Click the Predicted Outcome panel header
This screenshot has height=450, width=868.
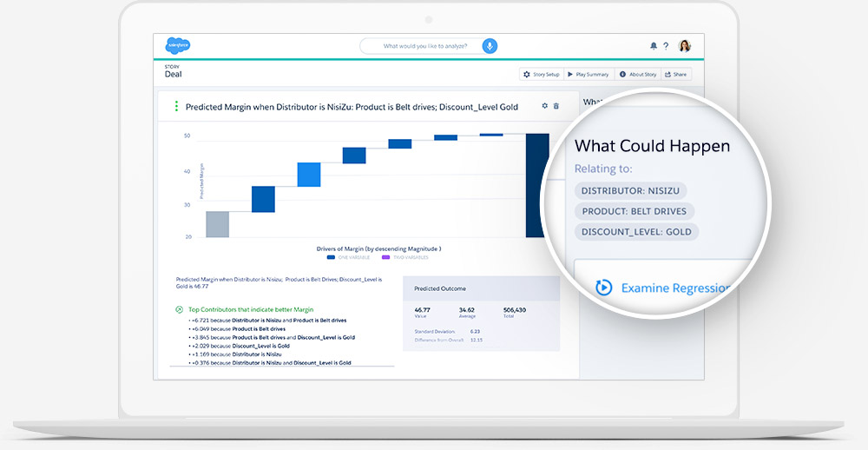click(x=481, y=288)
